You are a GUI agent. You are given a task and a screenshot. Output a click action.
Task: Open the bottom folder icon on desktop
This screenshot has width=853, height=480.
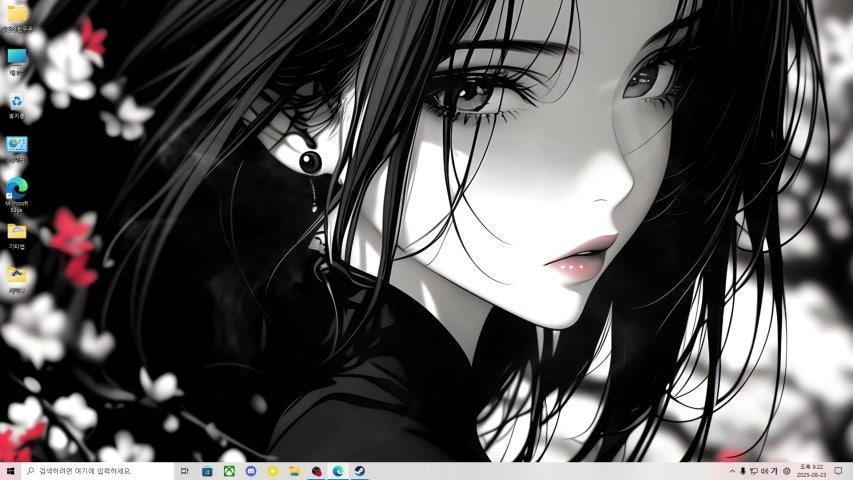point(17,280)
